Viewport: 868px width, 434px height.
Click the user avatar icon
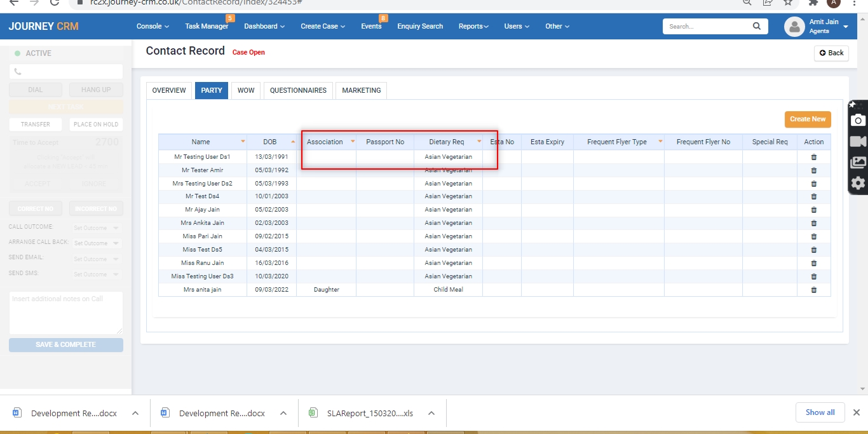pyautogui.click(x=794, y=26)
